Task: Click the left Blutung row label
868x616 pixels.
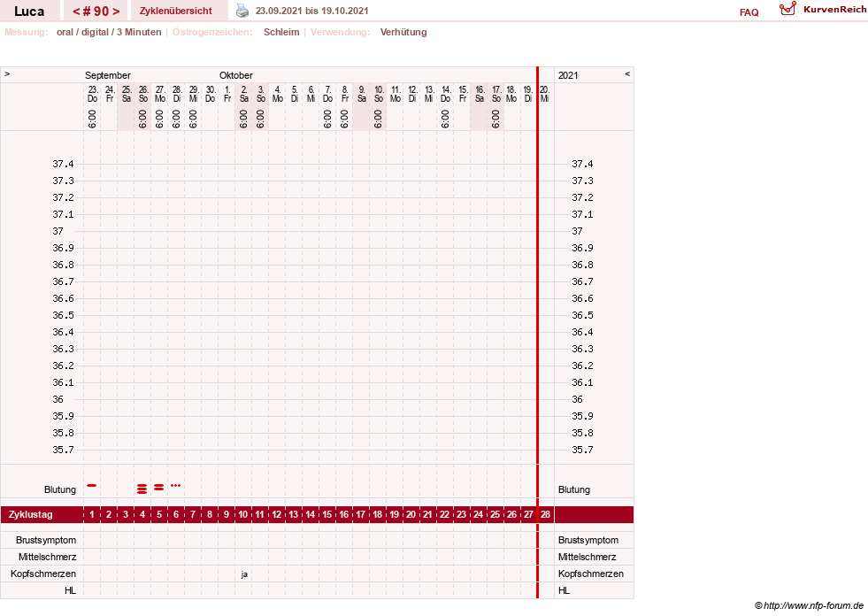Action: click(x=60, y=489)
